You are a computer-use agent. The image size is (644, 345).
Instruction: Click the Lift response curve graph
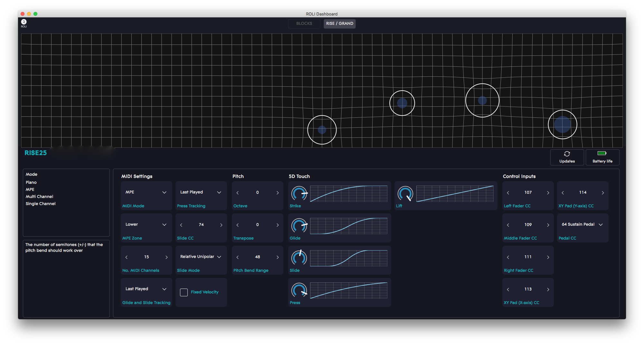click(x=455, y=193)
